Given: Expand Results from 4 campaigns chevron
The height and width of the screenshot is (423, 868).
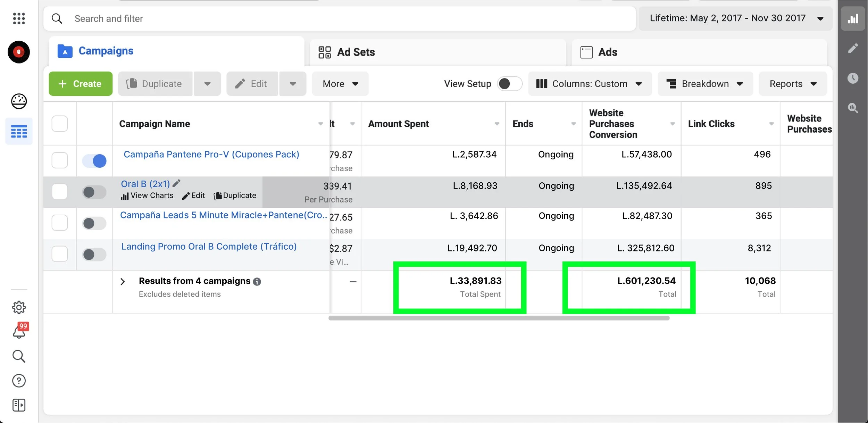Looking at the screenshot, I should tap(123, 281).
